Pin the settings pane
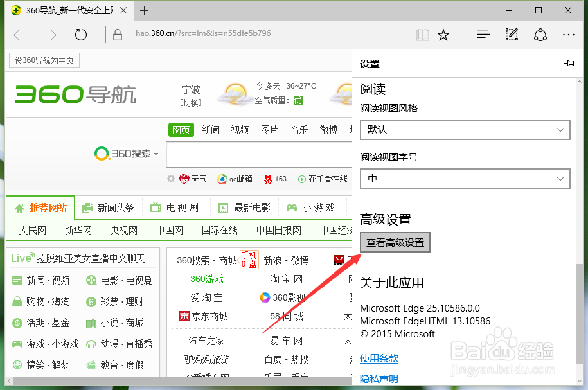588x390 pixels. coord(569,64)
